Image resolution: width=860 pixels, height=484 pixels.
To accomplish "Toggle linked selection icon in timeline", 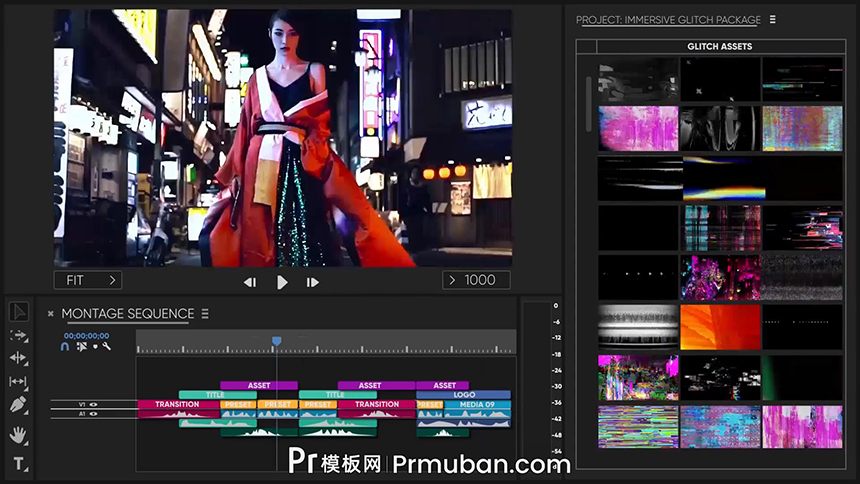I will (81, 347).
